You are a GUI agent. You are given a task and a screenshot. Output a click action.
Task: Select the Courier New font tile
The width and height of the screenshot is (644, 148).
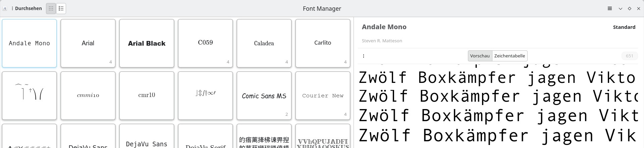[x=323, y=96]
